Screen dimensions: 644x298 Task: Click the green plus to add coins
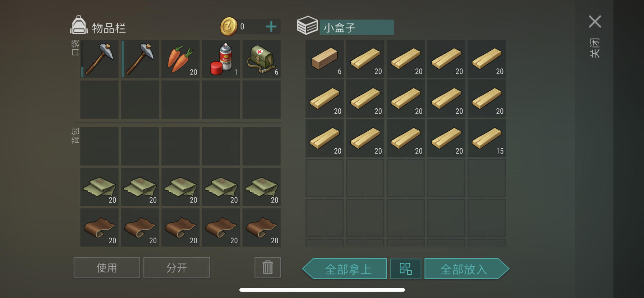point(271,27)
